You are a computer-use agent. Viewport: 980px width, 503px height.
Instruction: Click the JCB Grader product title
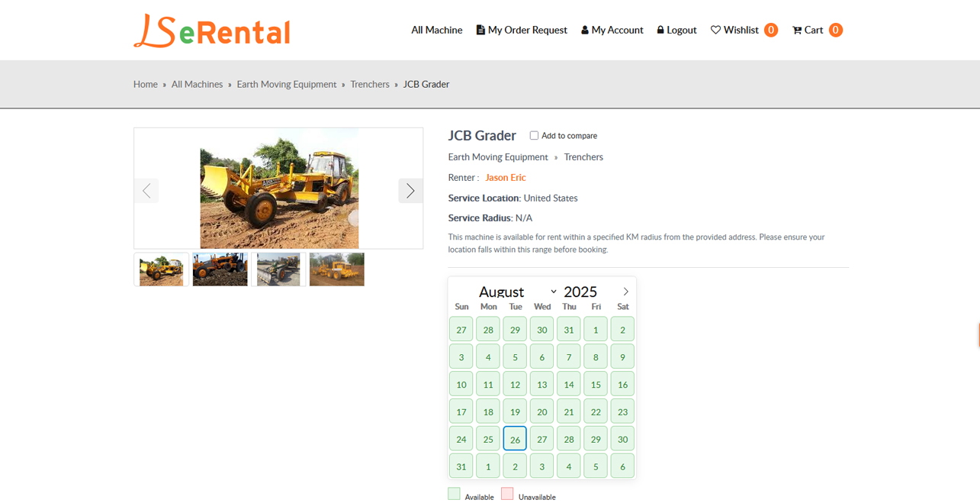482,135
